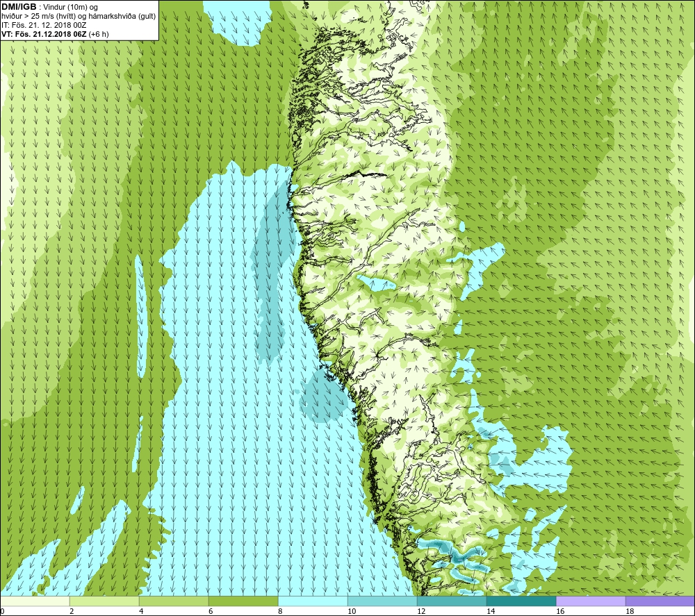Click the "(+6 h)" forecast offset text
Screen dimensions: 695x616
coord(99,34)
